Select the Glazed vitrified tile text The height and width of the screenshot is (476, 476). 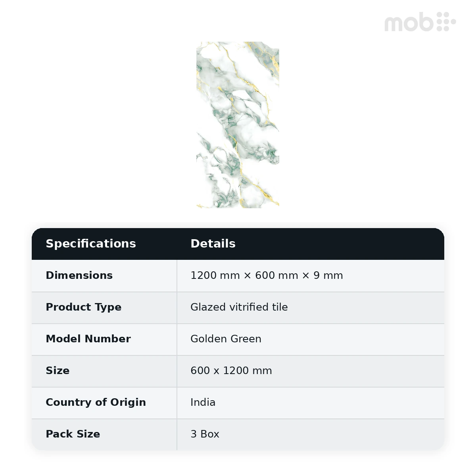239,307
